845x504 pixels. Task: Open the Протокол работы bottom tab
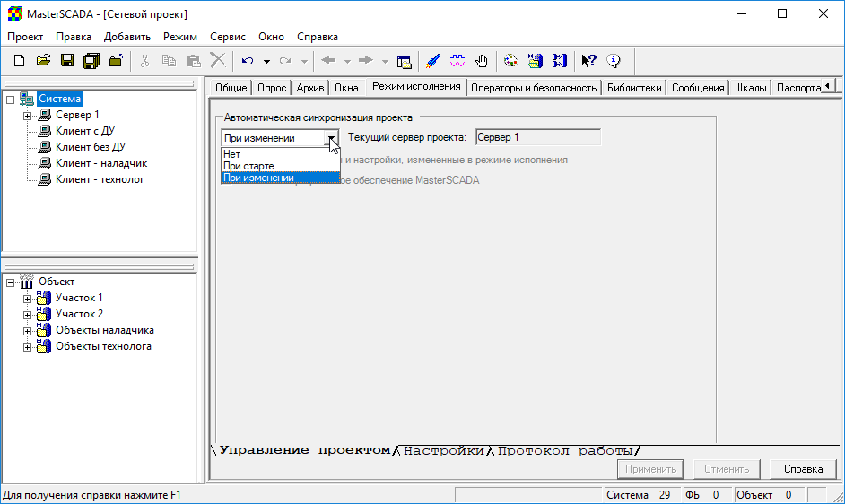pos(565,450)
